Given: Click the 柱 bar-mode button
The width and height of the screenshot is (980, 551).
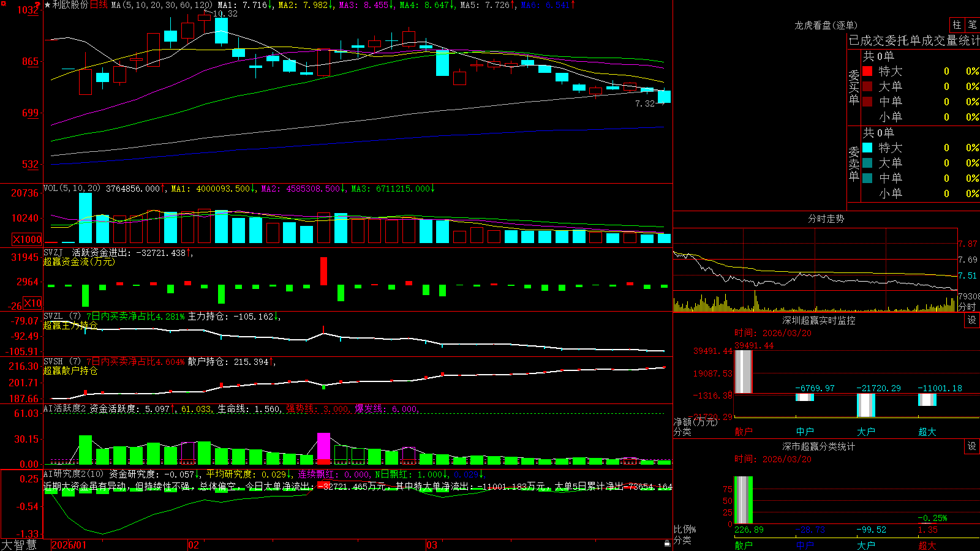Looking at the screenshot, I should [x=957, y=24].
